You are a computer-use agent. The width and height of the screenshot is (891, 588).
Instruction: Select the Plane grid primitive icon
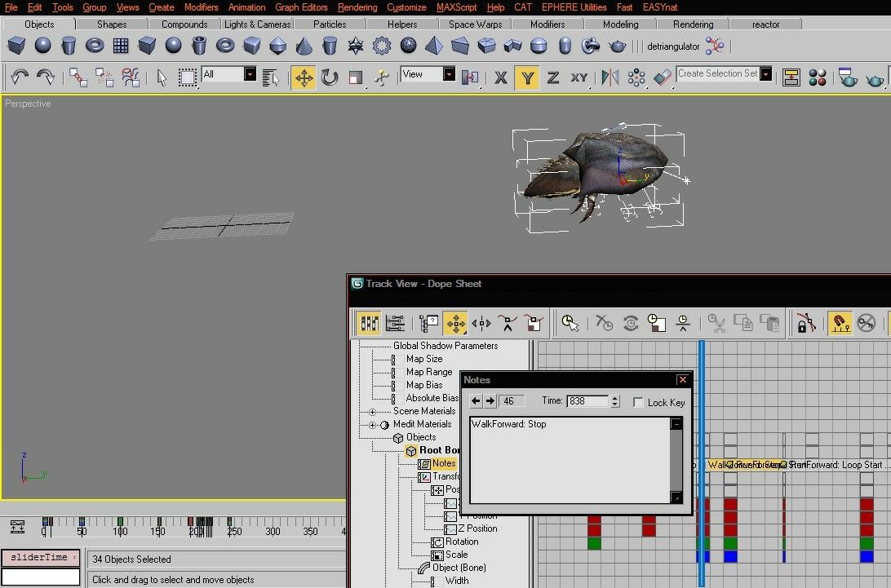pyautogui.click(x=121, y=46)
